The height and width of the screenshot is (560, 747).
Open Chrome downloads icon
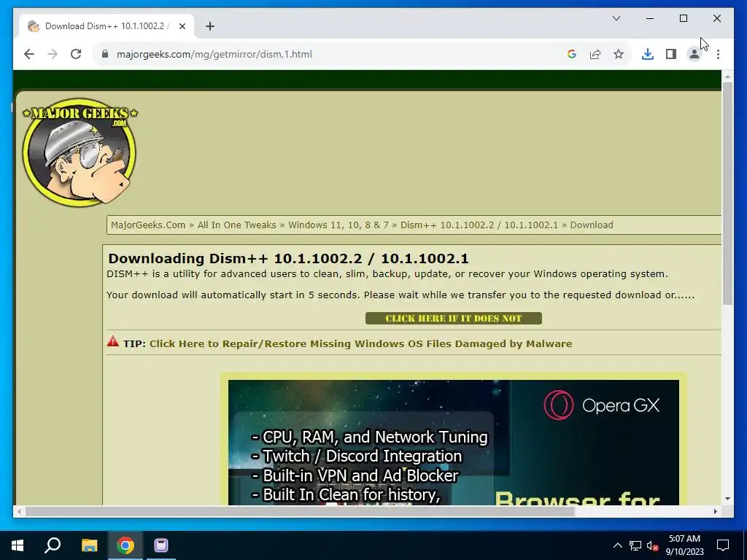point(648,54)
